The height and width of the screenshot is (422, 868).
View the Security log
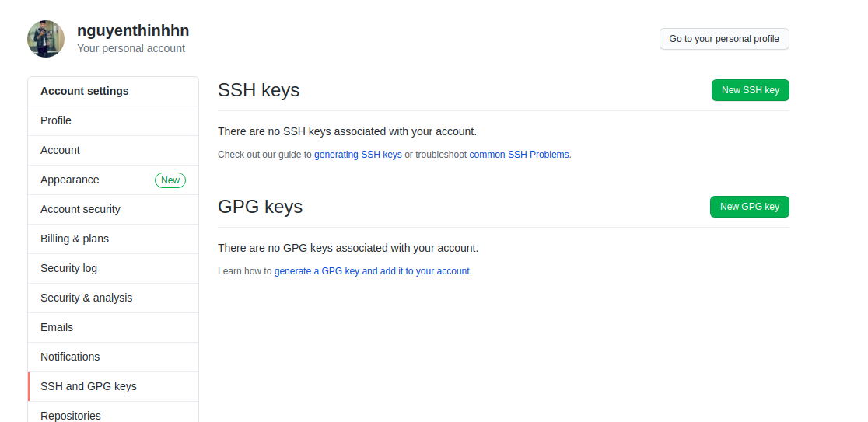[68, 268]
